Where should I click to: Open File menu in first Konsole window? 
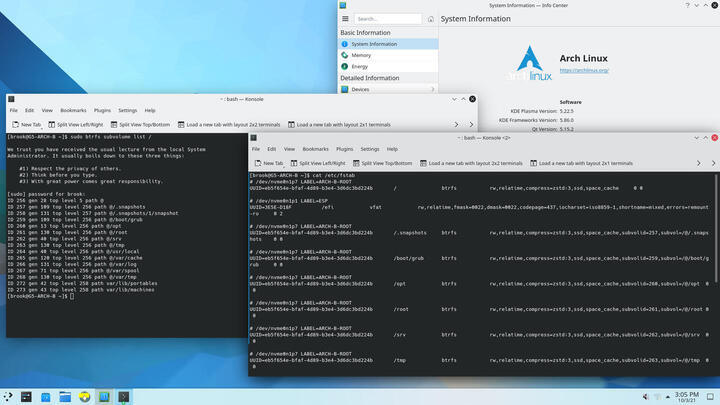click(14, 111)
